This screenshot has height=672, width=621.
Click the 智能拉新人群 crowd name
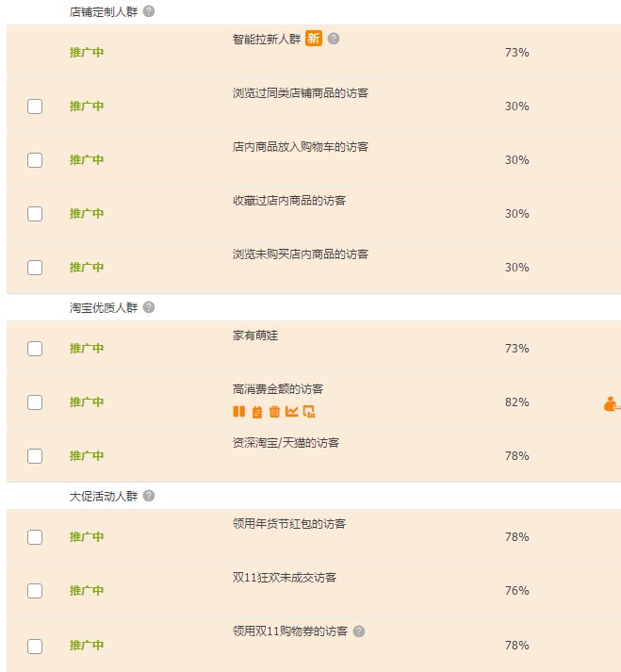pos(267,39)
